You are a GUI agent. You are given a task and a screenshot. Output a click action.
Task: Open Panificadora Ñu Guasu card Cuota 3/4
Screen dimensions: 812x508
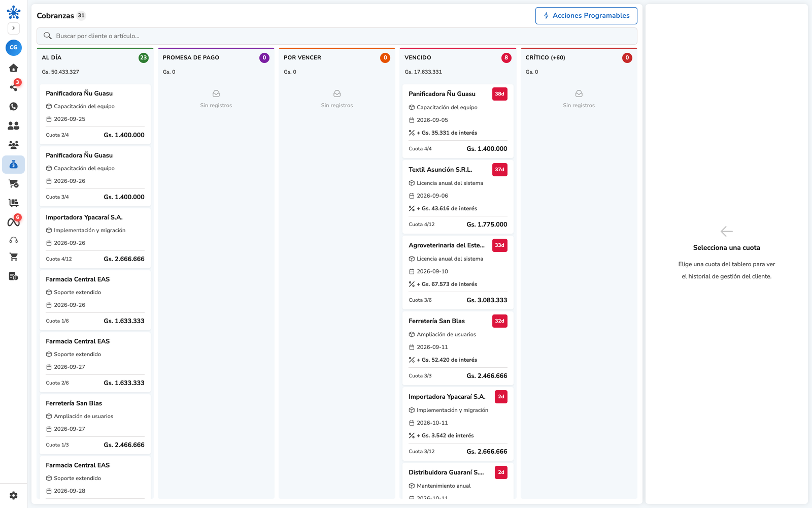tap(95, 176)
